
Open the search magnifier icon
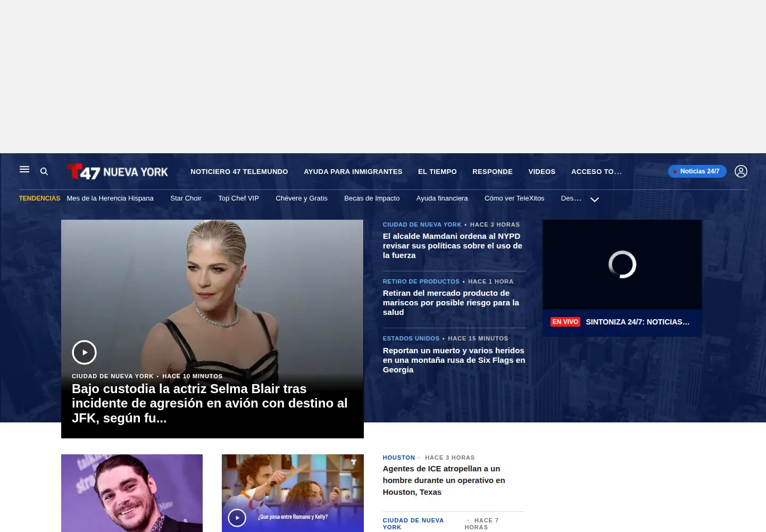click(x=44, y=171)
